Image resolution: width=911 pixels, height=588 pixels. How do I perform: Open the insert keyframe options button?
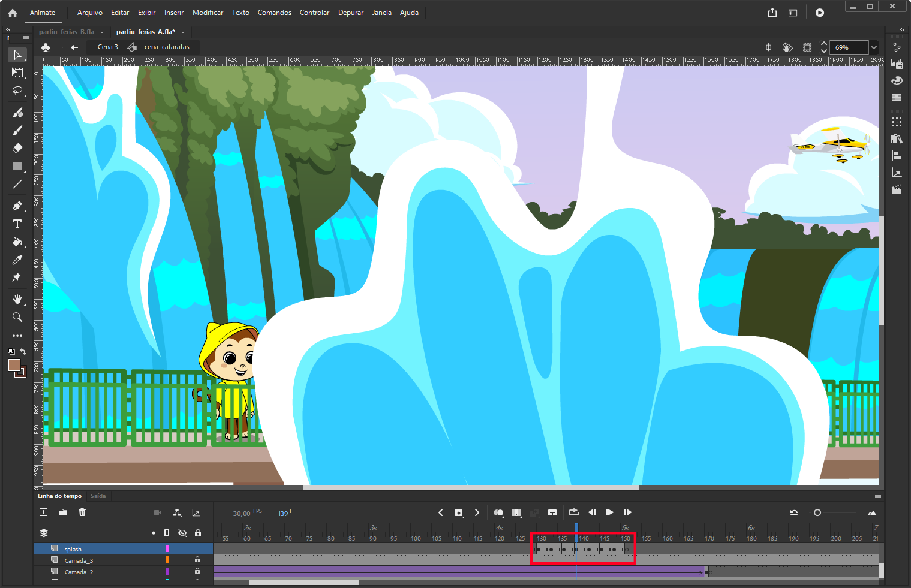(459, 512)
